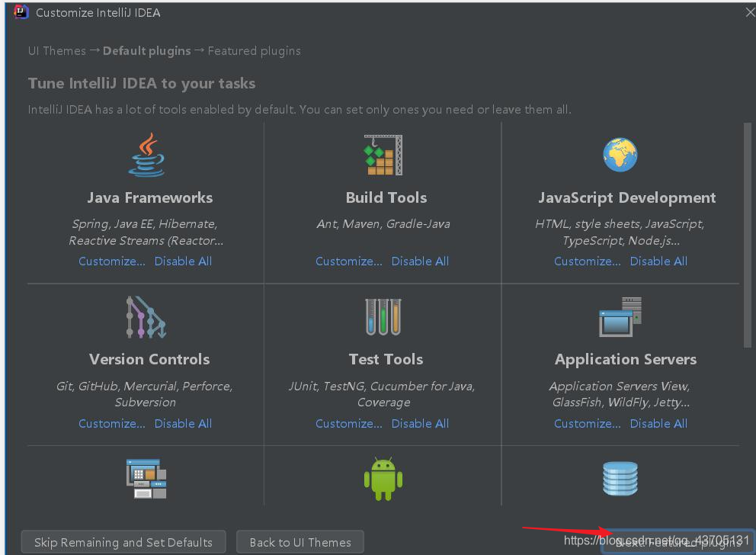Disable All JavaScript Development plugins

coord(658,261)
